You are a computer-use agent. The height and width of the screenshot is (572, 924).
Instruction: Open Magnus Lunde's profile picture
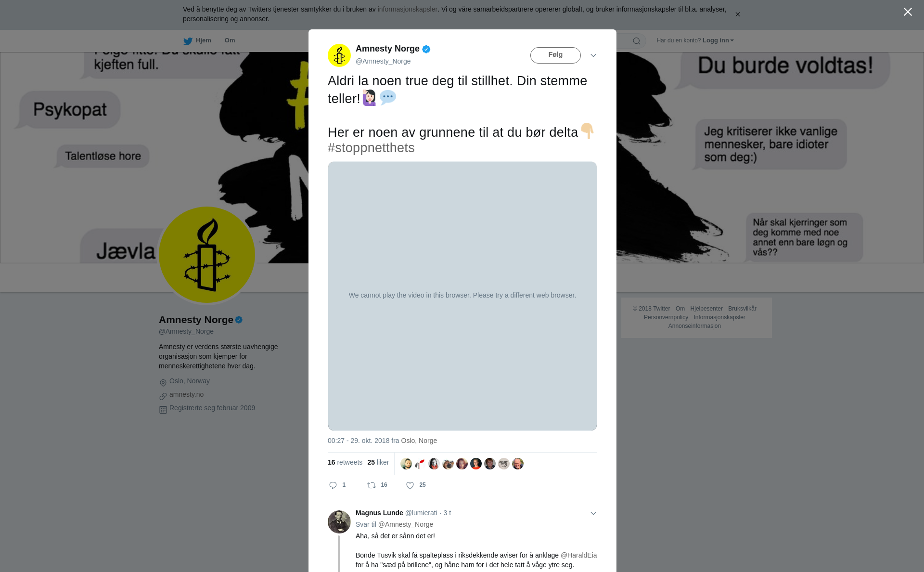coord(339,522)
